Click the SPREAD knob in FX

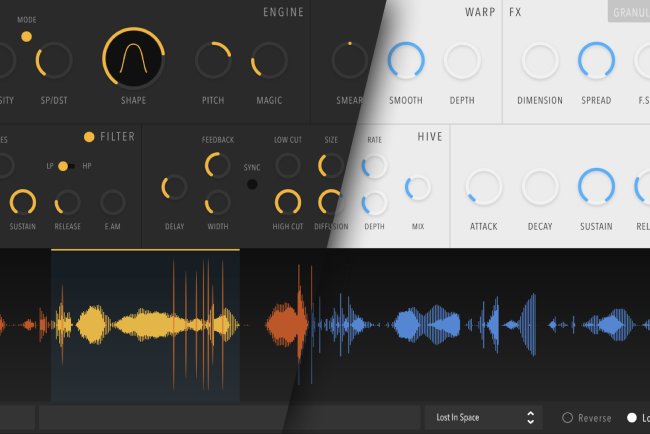(x=596, y=61)
